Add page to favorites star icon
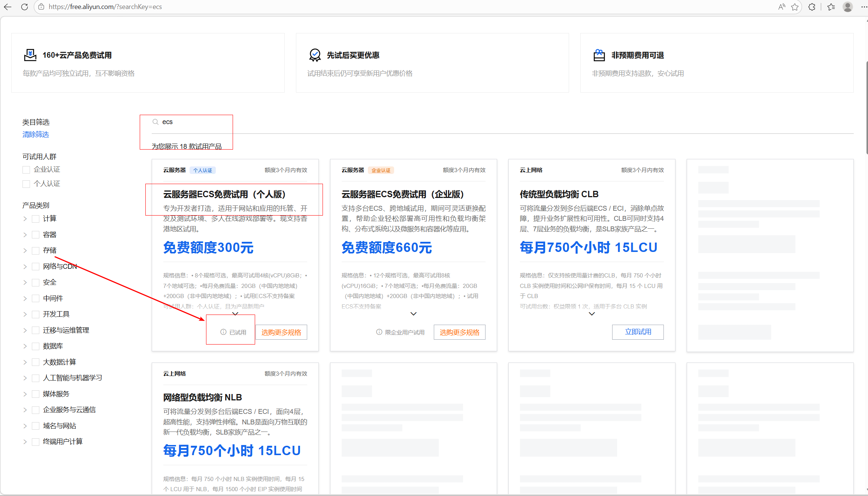868x496 pixels. pyautogui.click(x=795, y=7)
